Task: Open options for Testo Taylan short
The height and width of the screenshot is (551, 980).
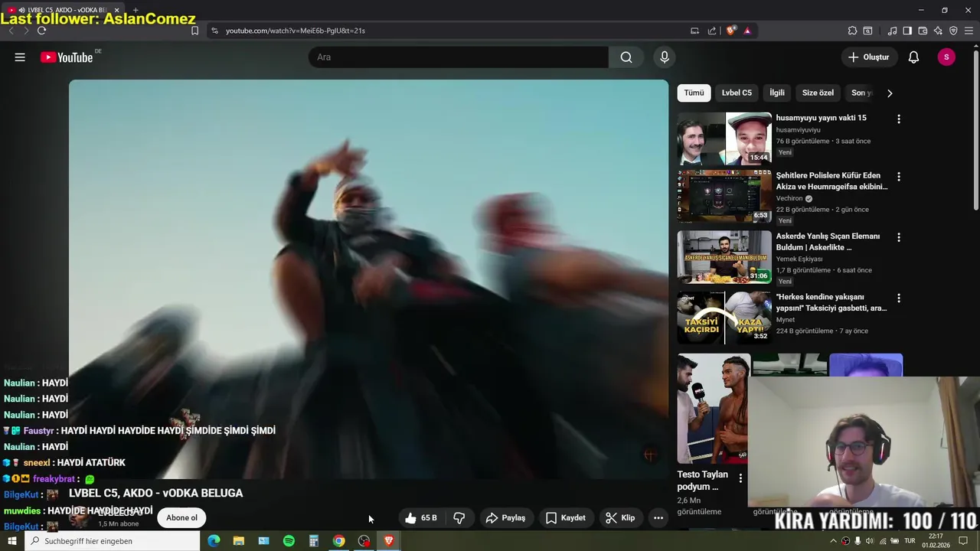Action: 740,478
